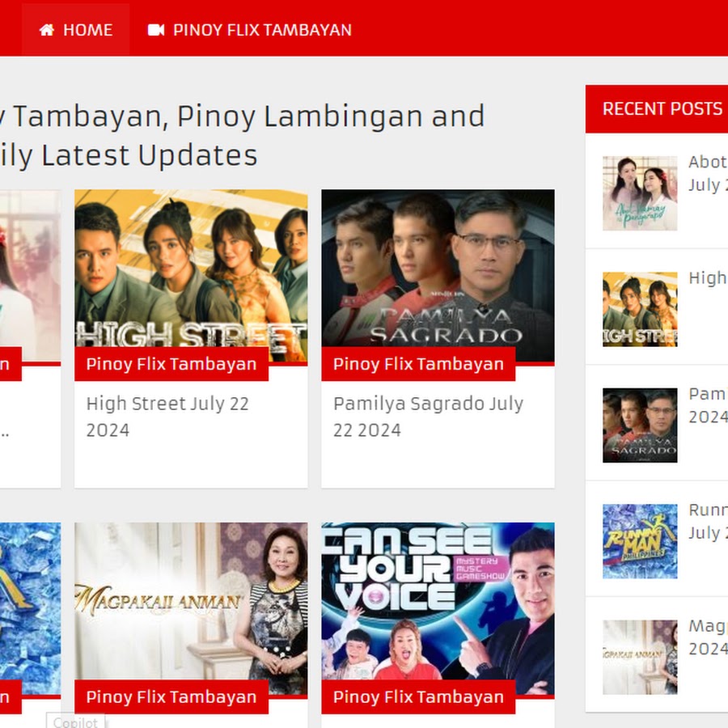Select Pinoy Flix Tambayan tag on I Can See Your Voice card
The image size is (728, 728).
click(x=418, y=697)
